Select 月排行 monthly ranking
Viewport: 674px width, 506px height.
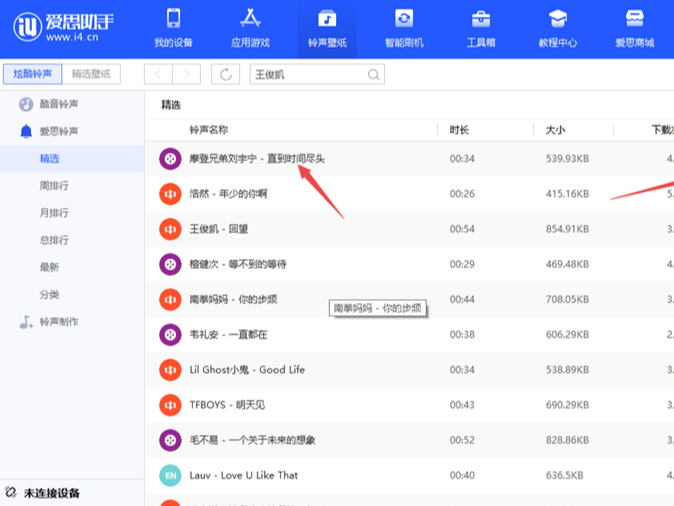(54, 213)
